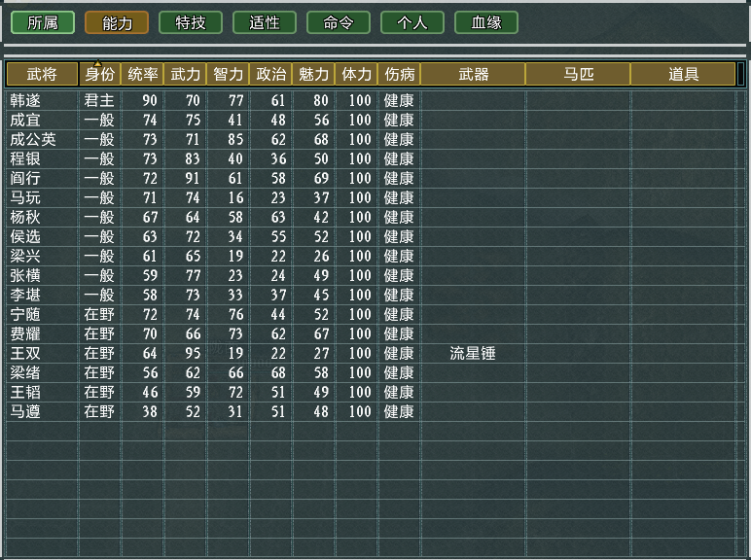Select the 能力 tab
751x560 pixels.
pos(117,22)
